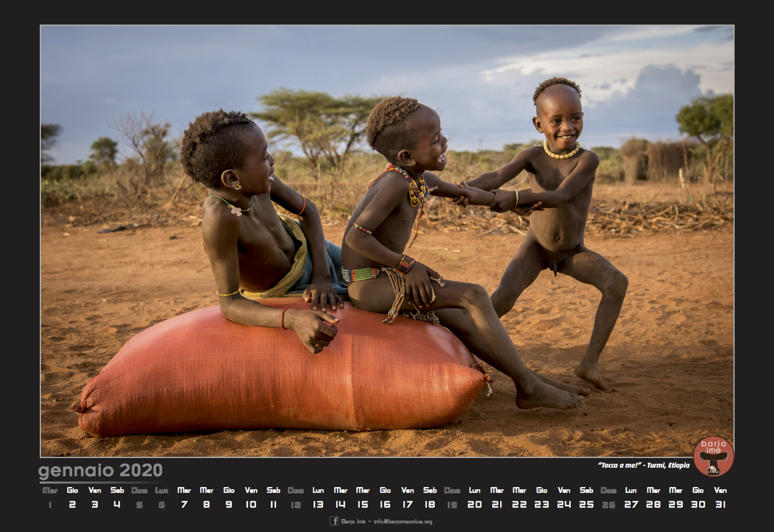Click the "Tocca a me!" photo caption
The image size is (774, 532).
[643, 465]
